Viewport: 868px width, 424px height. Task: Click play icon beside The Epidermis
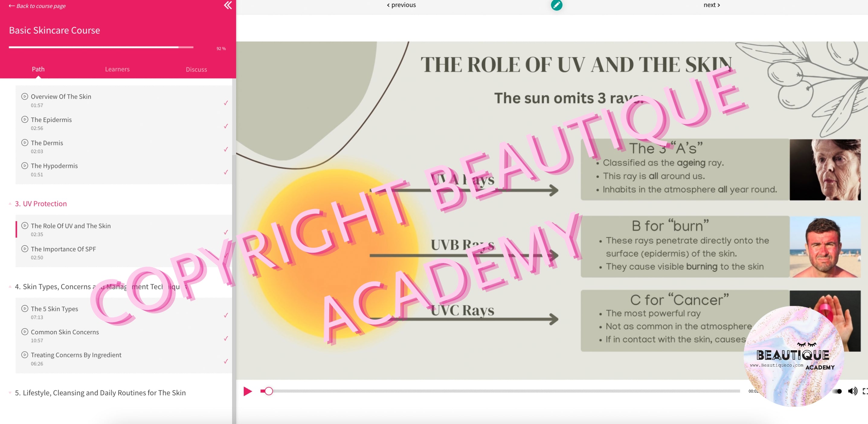(x=24, y=119)
